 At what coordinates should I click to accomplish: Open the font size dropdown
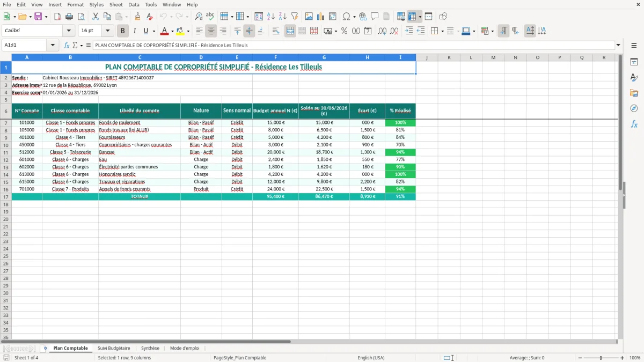coord(107,31)
